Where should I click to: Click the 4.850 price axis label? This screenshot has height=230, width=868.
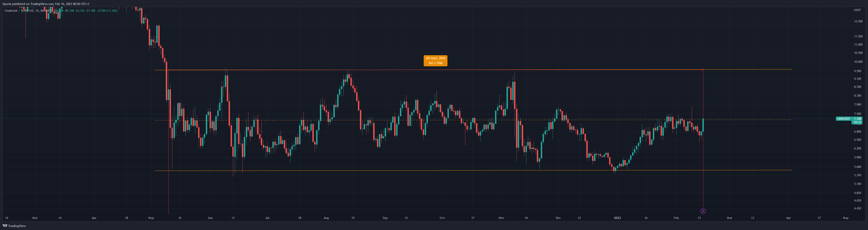coord(858,193)
